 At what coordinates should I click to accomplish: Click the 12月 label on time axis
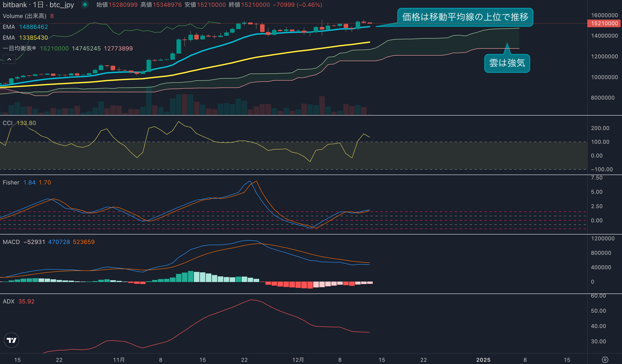pos(298,359)
